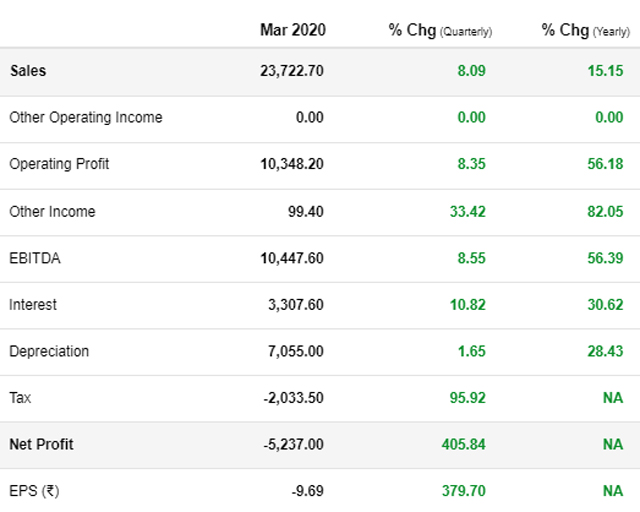Select the Depreciation row label
The width and height of the screenshot is (640, 512).
49,351
